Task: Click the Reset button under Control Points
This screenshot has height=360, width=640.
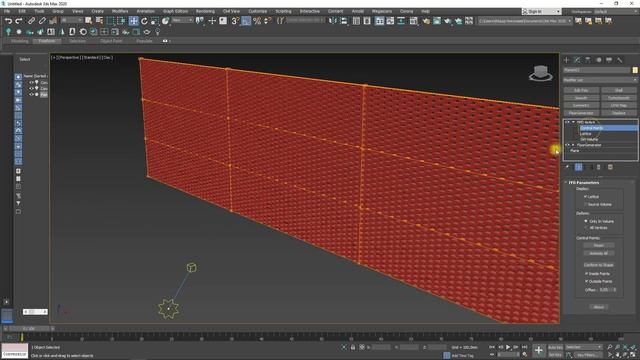Action: [598, 245]
